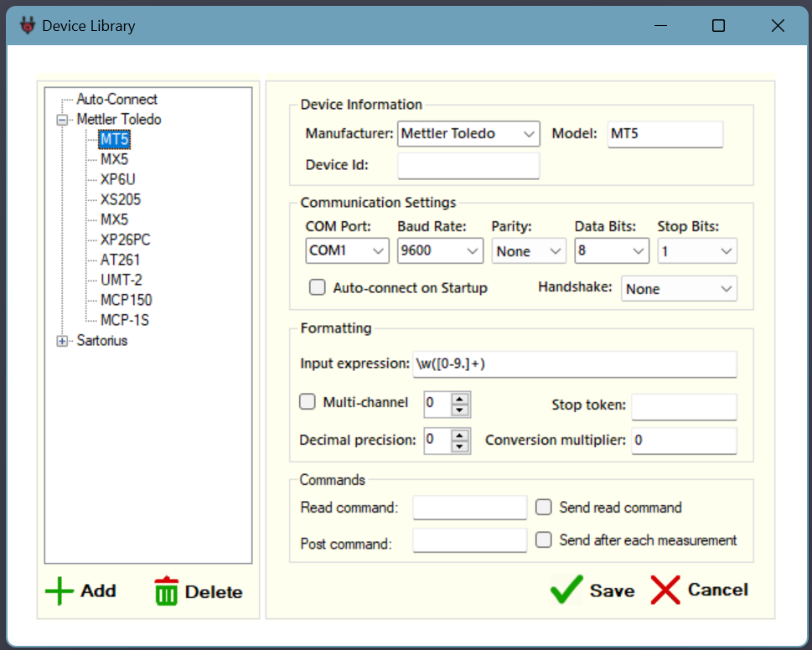Click the Cancel button label
This screenshot has height=650, width=812.
tap(718, 590)
